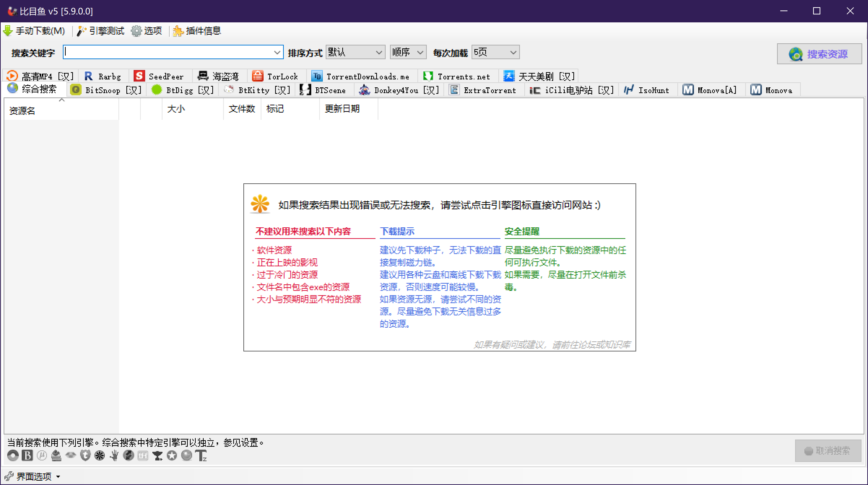Click the 安全提醒 heading text
868x485 pixels.
coord(522,231)
